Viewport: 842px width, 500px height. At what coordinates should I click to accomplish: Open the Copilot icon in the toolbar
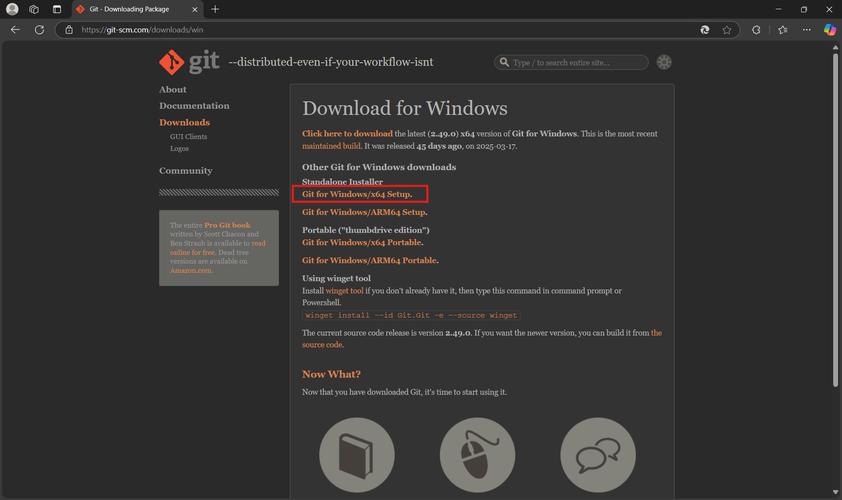pyautogui.click(x=830, y=30)
